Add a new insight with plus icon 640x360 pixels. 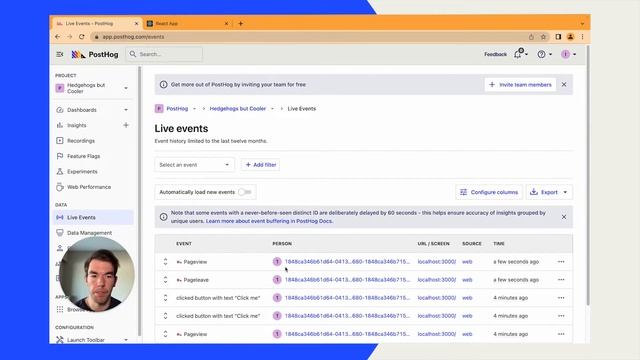(126, 125)
